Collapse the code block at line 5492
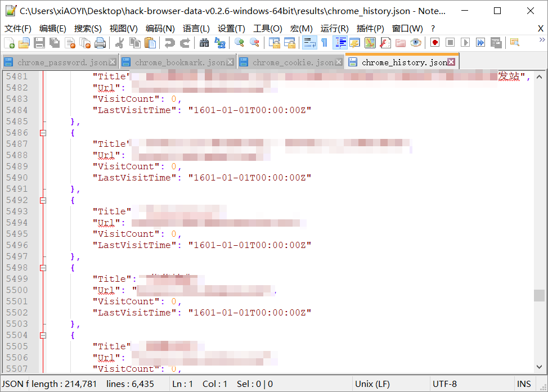Image resolution: width=548 pixels, height=392 pixels. tap(43, 200)
